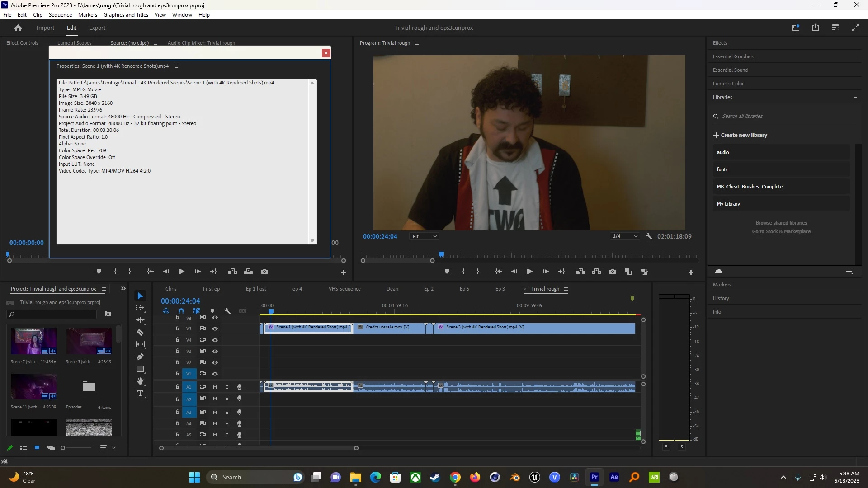
Task: Open playback resolution 1/4 dropdown
Action: (625, 236)
